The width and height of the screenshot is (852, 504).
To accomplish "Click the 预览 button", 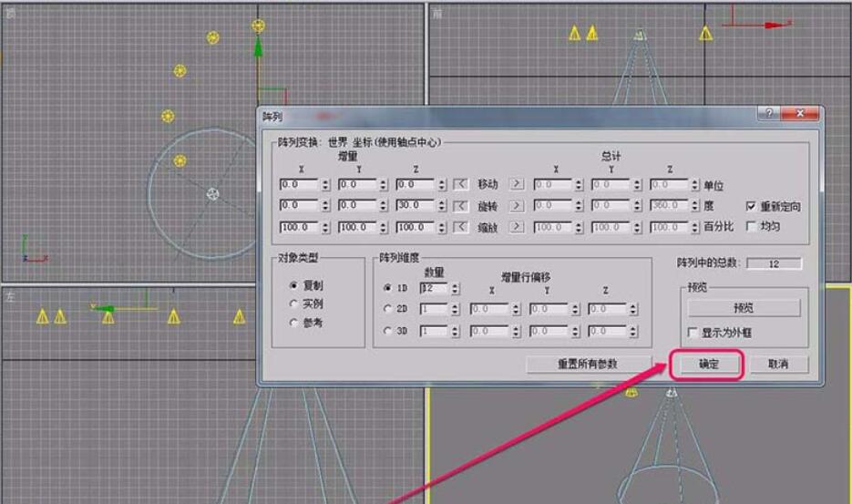I will (744, 308).
